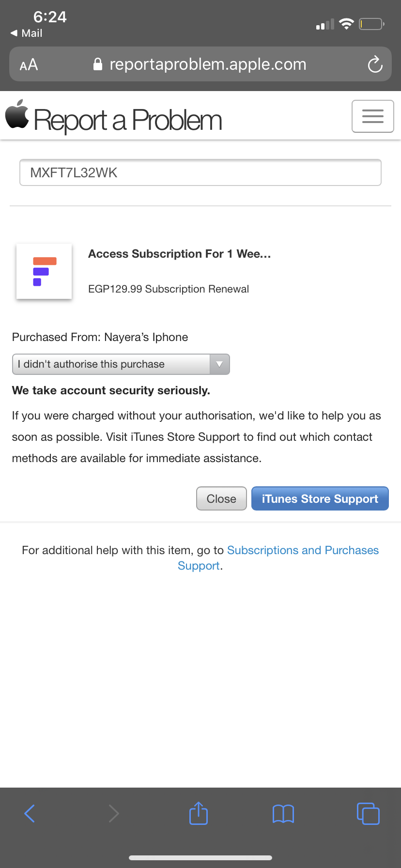Tap the padlock icon in address bar
The image size is (401, 868).
[x=98, y=64]
